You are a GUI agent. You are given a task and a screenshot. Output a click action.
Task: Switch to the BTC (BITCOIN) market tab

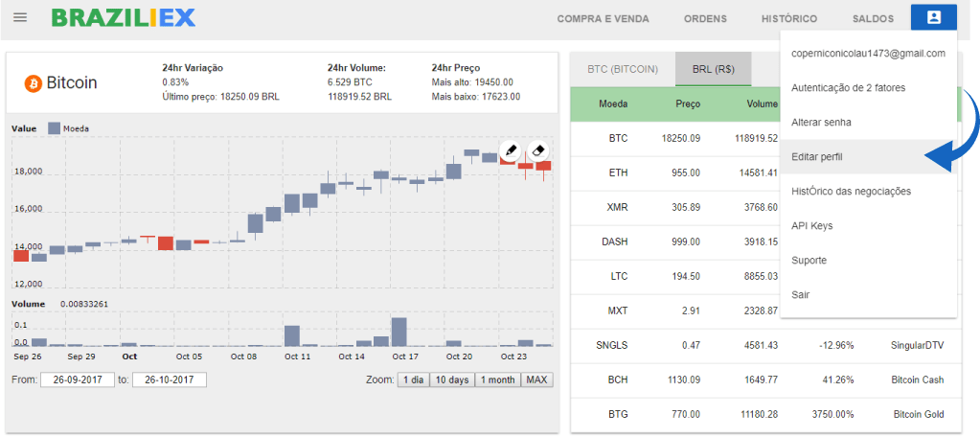click(x=623, y=69)
